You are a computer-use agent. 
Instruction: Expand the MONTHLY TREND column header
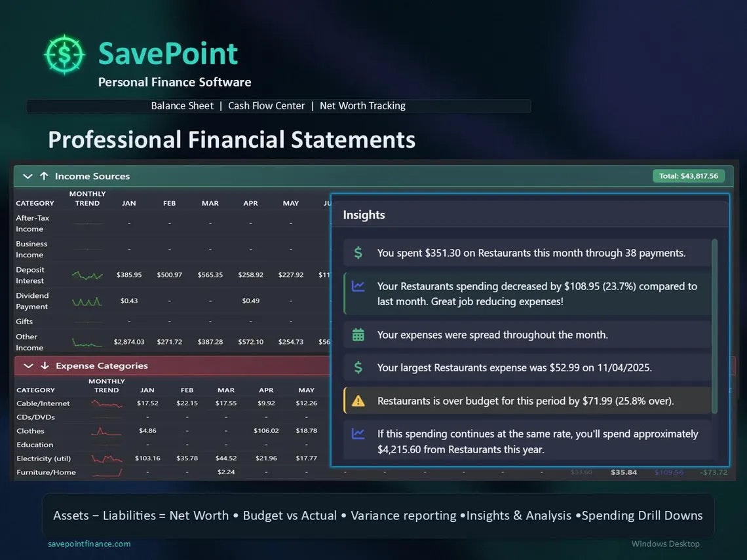point(86,198)
